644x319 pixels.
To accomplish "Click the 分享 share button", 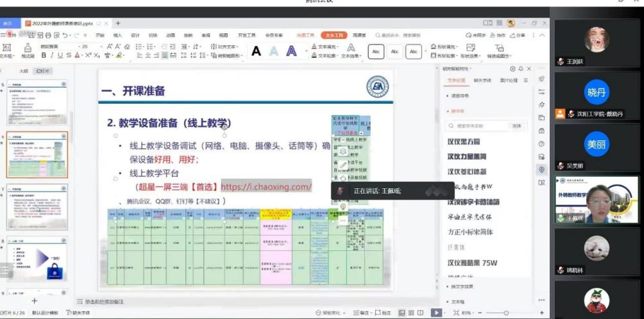I will click(518, 36).
